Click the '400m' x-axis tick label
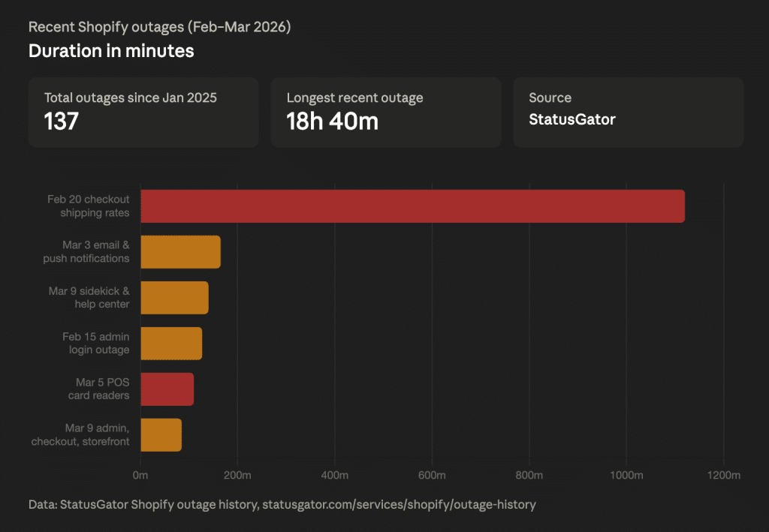Image resolution: width=769 pixels, height=532 pixels. pos(335,475)
